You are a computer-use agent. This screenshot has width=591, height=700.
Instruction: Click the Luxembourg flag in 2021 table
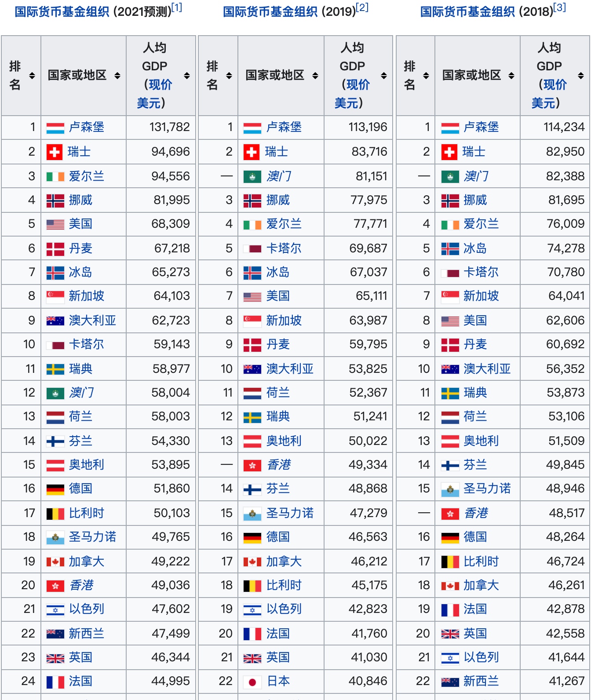pos(55,128)
